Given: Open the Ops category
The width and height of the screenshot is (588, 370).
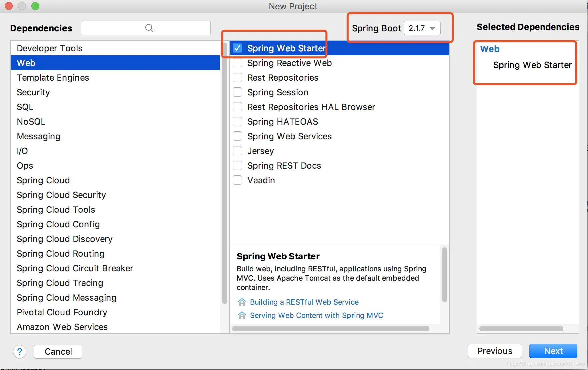Looking at the screenshot, I should (x=115, y=166).
